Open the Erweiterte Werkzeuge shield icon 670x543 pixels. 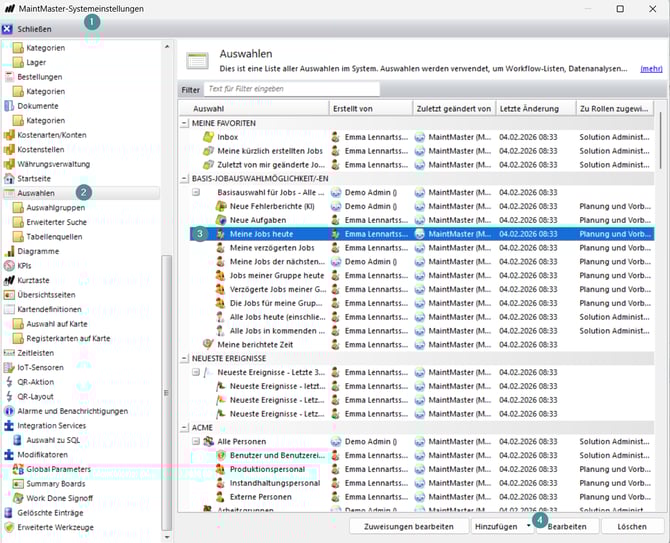tap(9, 527)
